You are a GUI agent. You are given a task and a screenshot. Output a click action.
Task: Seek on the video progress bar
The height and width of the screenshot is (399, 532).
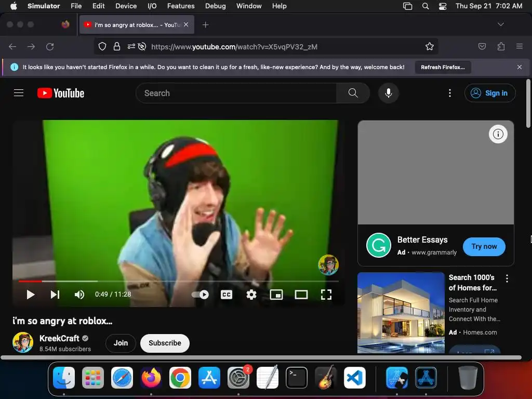[179, 281]
